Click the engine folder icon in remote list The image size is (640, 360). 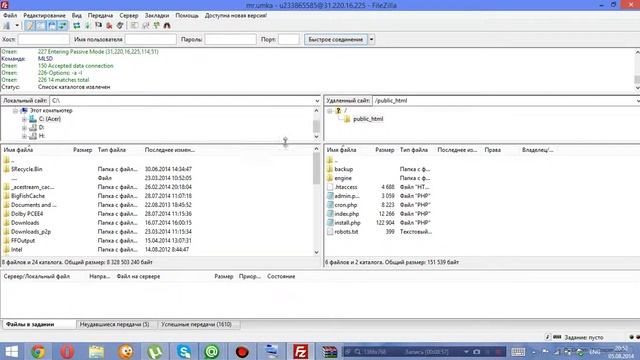330,178
